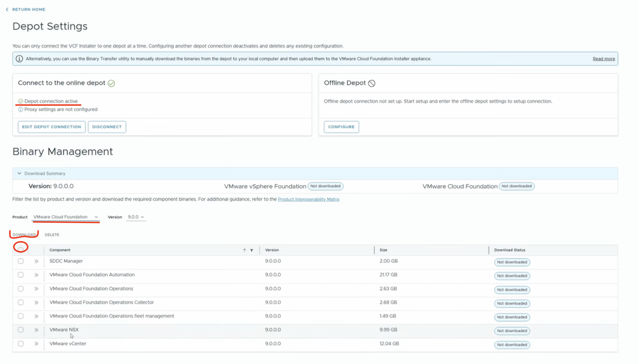Select the VMware NSX row checkbox
The image size is (638, 364).
[x=21, y=330]
